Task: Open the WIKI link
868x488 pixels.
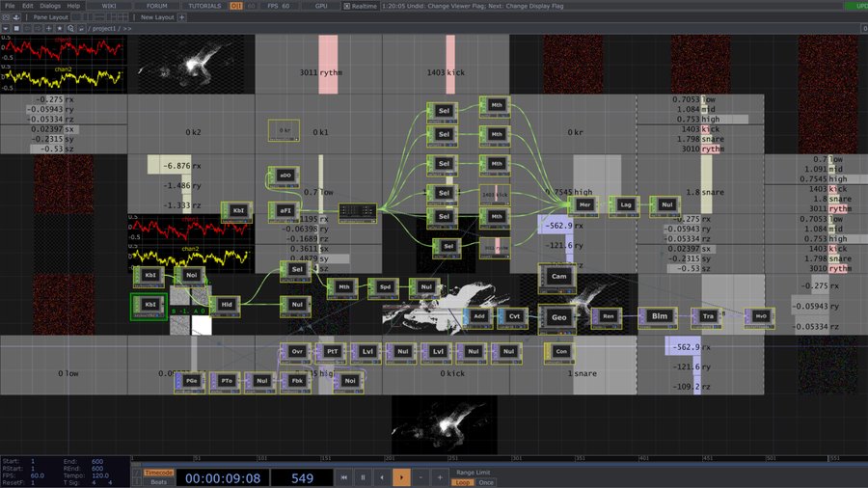Action: pos(108,6)
